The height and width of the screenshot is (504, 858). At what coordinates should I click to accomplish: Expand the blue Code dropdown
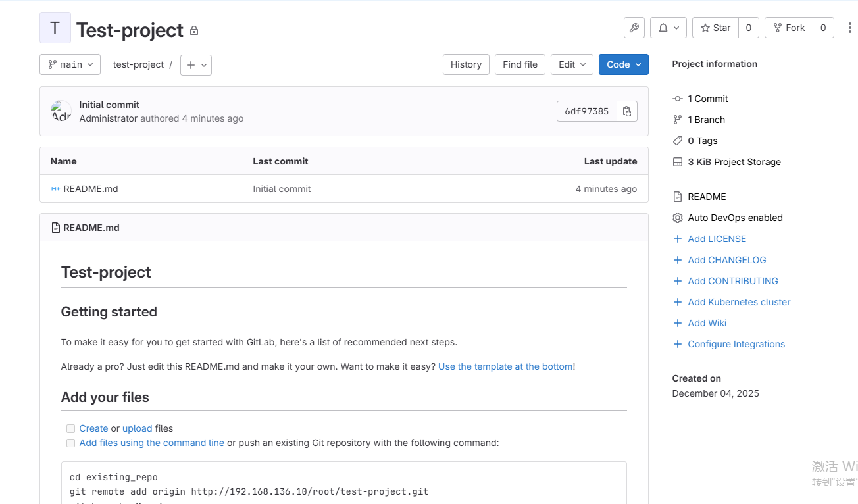624,64
